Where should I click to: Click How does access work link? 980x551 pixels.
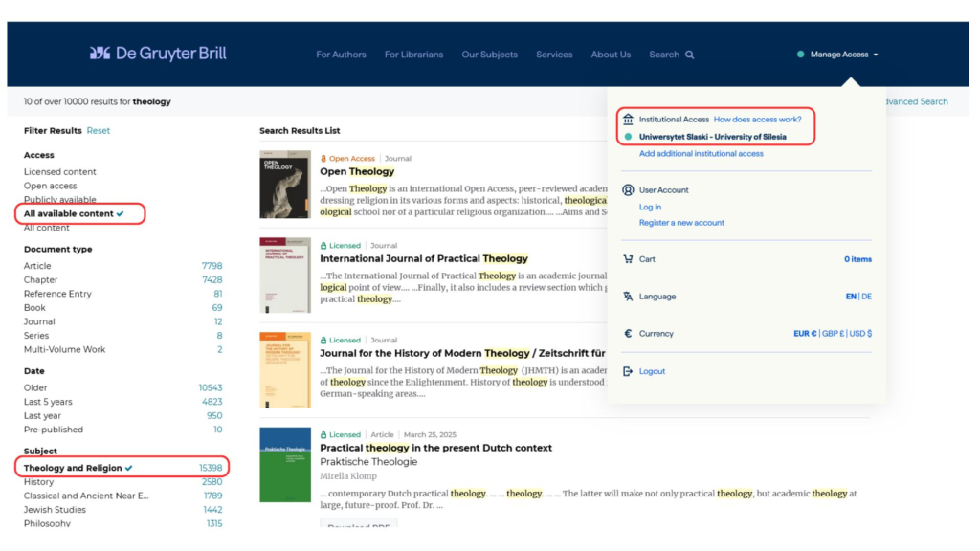758,120
